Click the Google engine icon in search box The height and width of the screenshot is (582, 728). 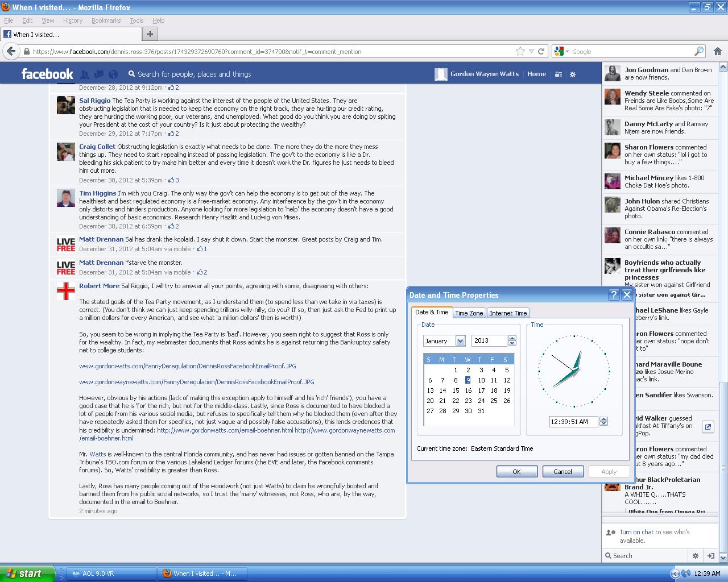coord(559,51)
